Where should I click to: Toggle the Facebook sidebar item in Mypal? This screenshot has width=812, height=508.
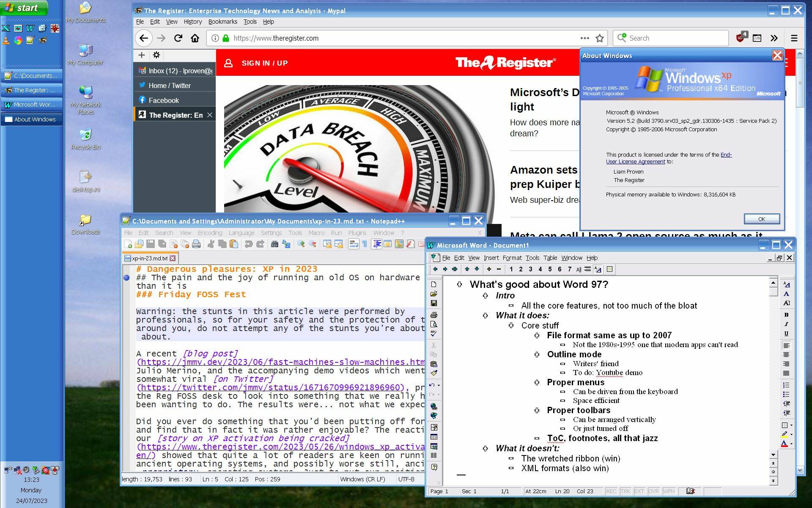click(x=163, y=100)
